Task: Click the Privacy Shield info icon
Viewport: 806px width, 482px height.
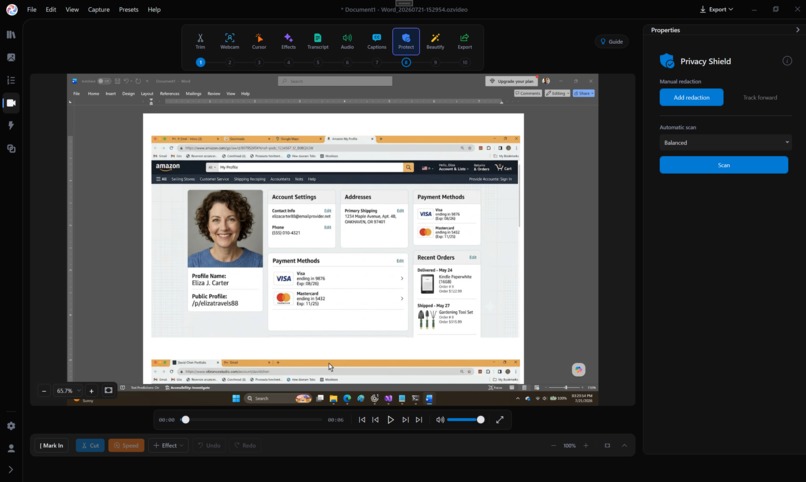Action: click(x=787, y=61)
